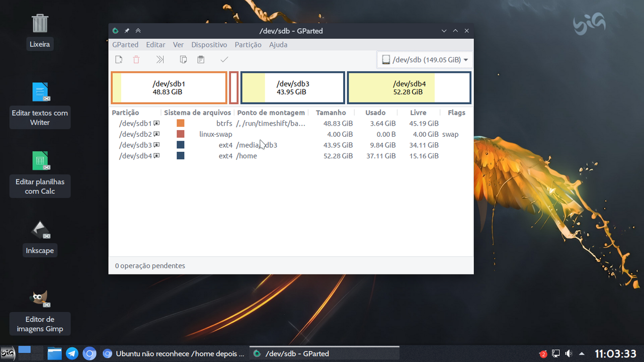Click the New partition toolbar icon
The image size is (644, 362).
pyautogui.click(x=119, y=59)
